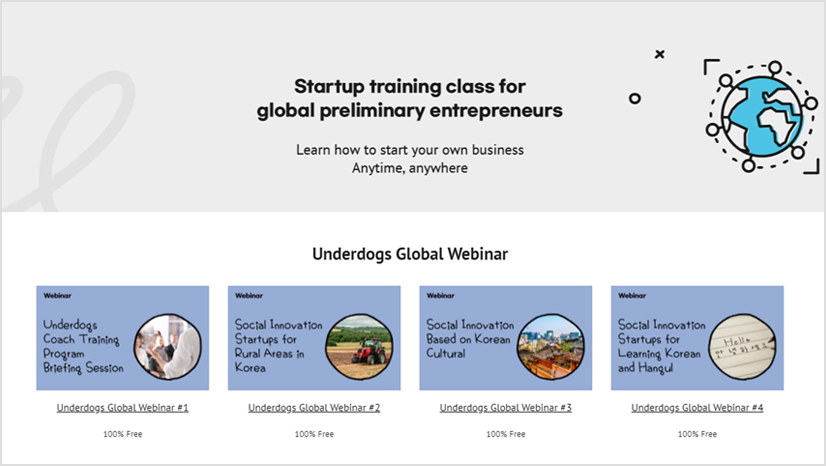The width and height of the screenshot is (826, 466).
Task: Open Underdogs Global Webinar #3 link
Action: pyautogui.click(x=506, y=408)
